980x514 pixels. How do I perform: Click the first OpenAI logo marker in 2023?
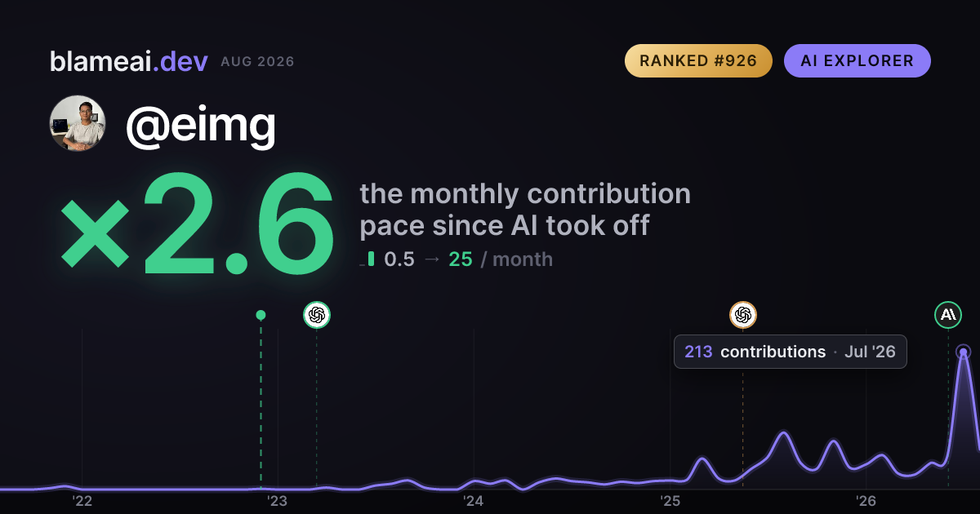(317, 315)
